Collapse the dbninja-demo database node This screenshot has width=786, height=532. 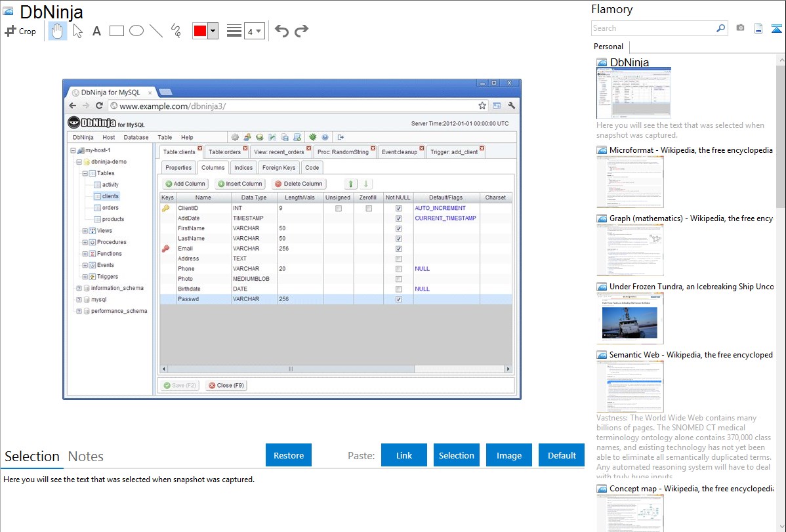click(79, 162)
